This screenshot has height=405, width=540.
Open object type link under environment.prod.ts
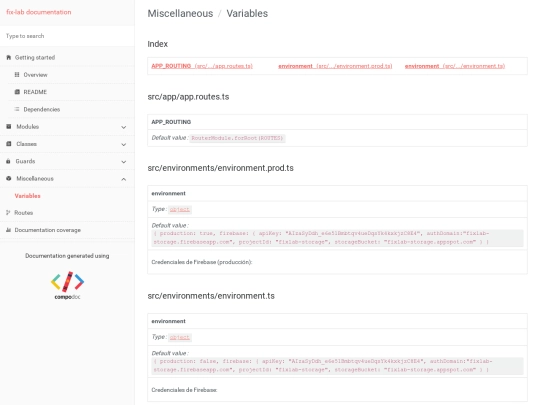coord(180,209)
